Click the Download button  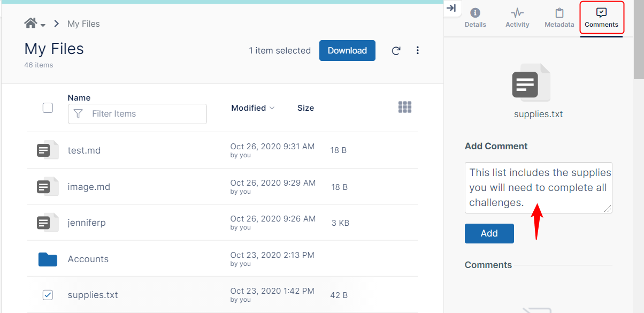[347, 51]
